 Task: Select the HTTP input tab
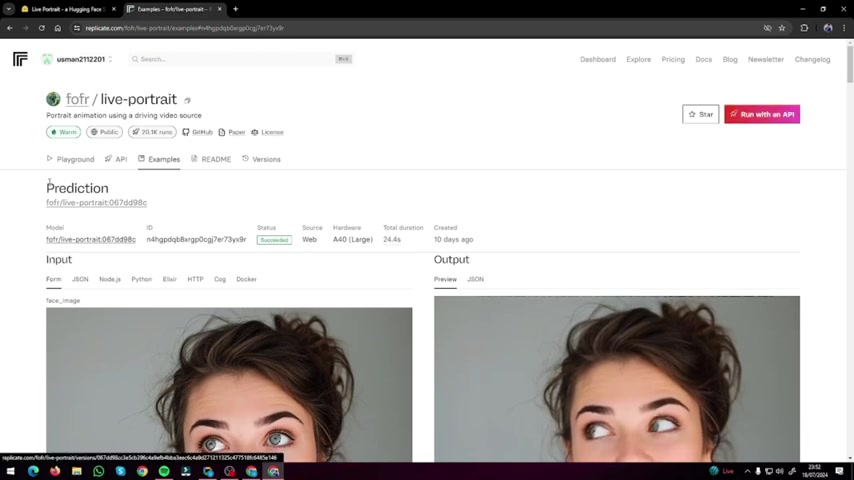[x=195, y=279]
